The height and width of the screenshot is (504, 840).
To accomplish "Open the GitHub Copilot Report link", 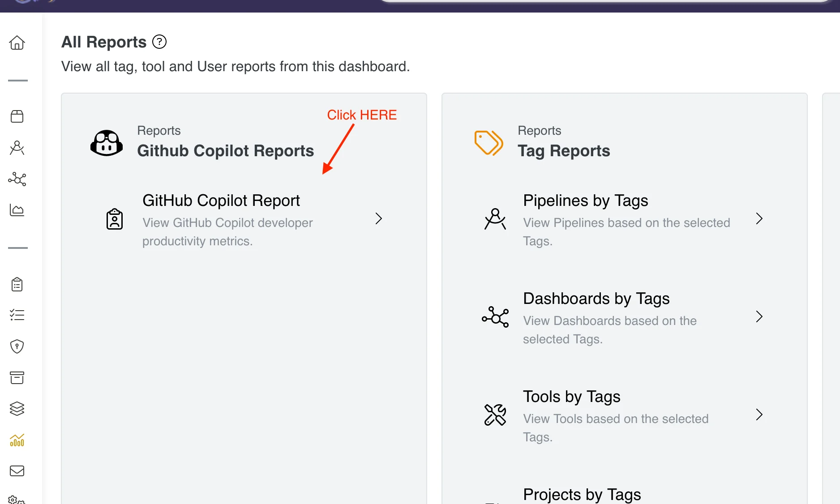I will click(221, 201).
